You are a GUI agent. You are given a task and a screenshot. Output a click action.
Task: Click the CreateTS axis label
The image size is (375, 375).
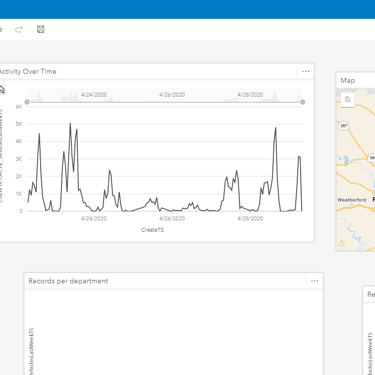(x=152, y=230)
